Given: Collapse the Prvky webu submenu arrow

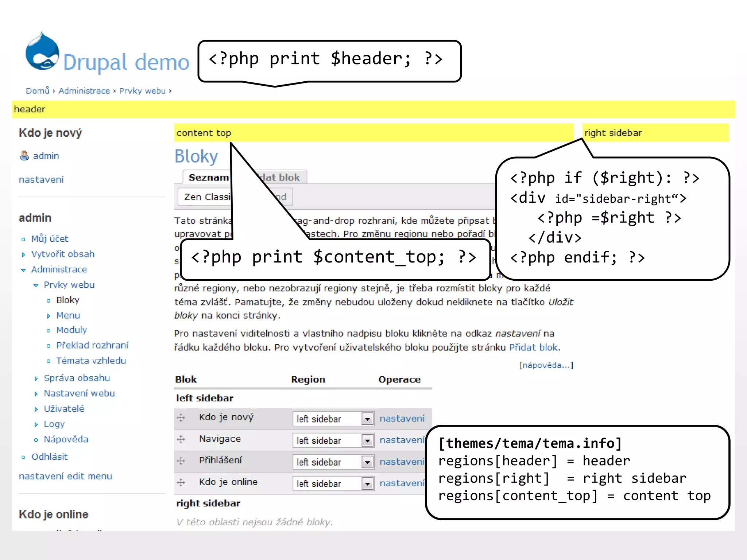Looking at the screenshot, I should click(36, 285).
